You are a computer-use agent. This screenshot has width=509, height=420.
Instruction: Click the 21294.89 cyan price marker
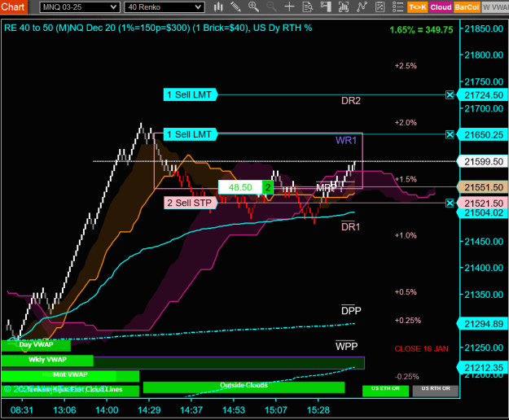(x=482, y=324)
